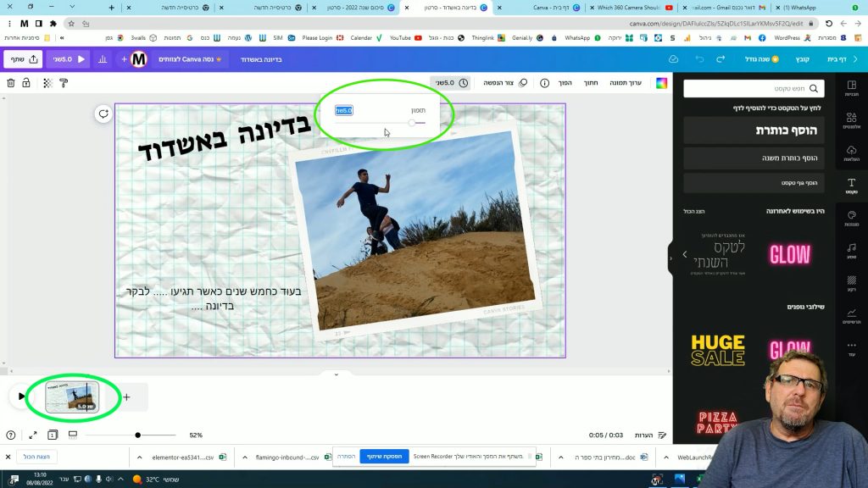This screenshot has width=868, height=488.
Task: Click the undo arrow in header
Action: [x=699, y=59]
